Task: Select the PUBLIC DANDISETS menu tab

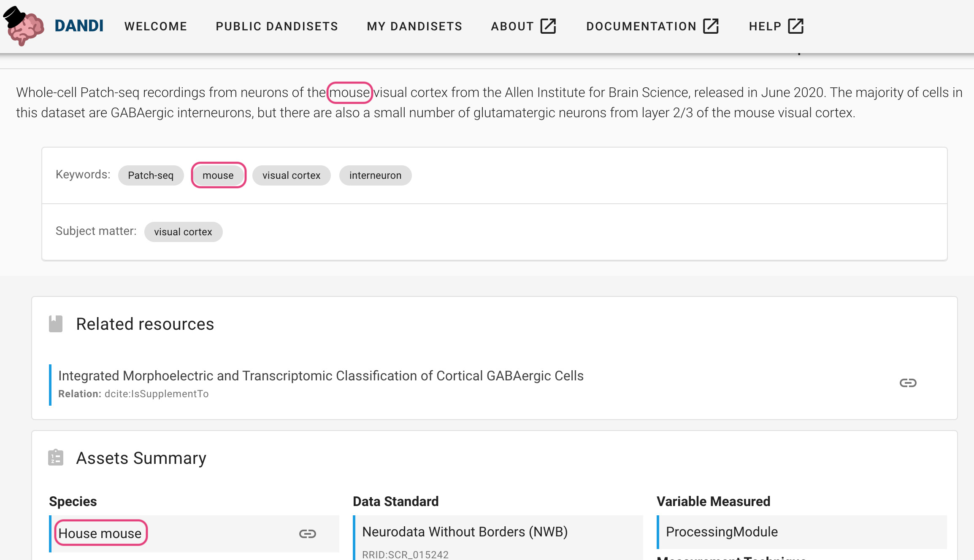Action: 277,27
